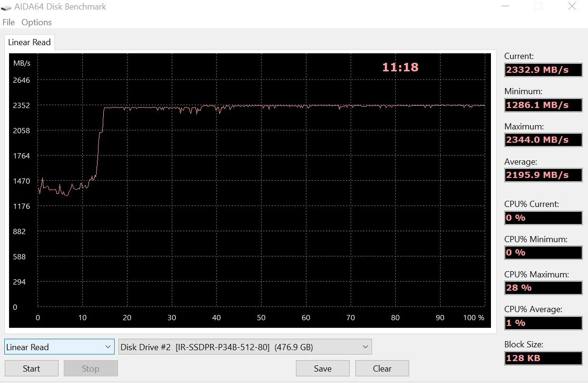Click the MB/s unit label on graph
Screen dimensions: 588x383
[x=22, y=63]
